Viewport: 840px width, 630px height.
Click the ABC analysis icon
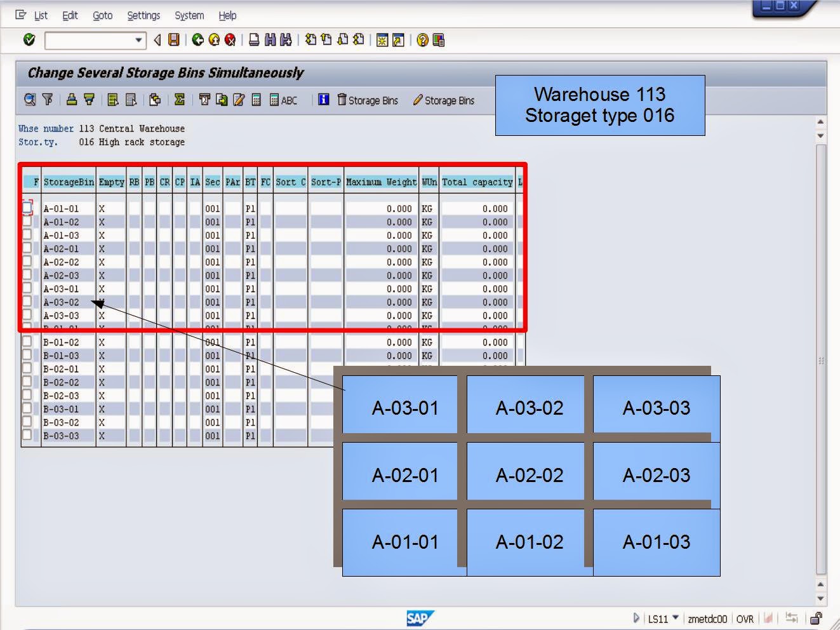(x=284, y=100)
